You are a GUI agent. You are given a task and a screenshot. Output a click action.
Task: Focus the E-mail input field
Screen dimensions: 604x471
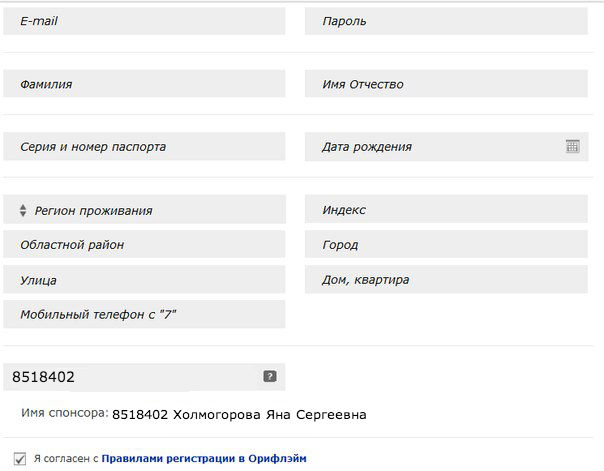coord(144,21)
